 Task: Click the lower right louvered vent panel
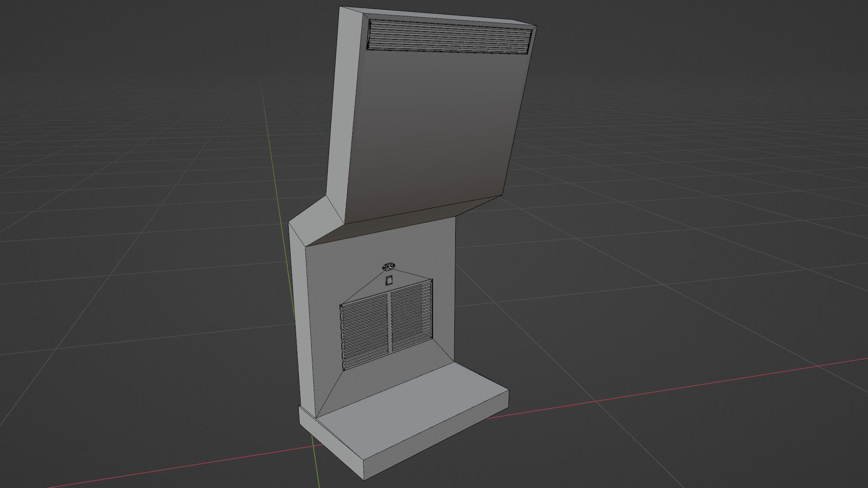[x=412, y=315]
